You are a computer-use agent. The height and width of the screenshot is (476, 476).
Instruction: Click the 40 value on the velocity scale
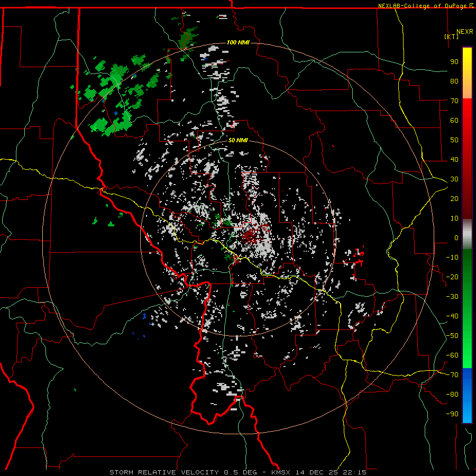[454, 159]
